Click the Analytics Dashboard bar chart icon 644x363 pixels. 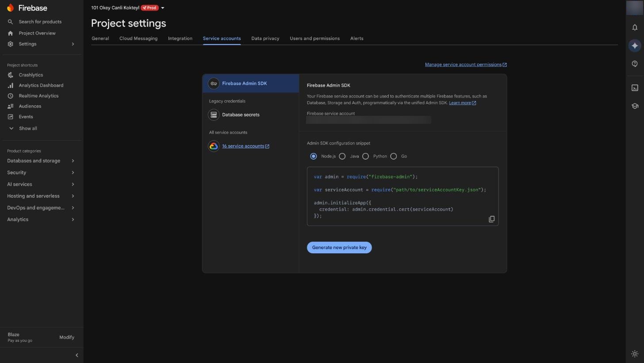click(10, 85)
